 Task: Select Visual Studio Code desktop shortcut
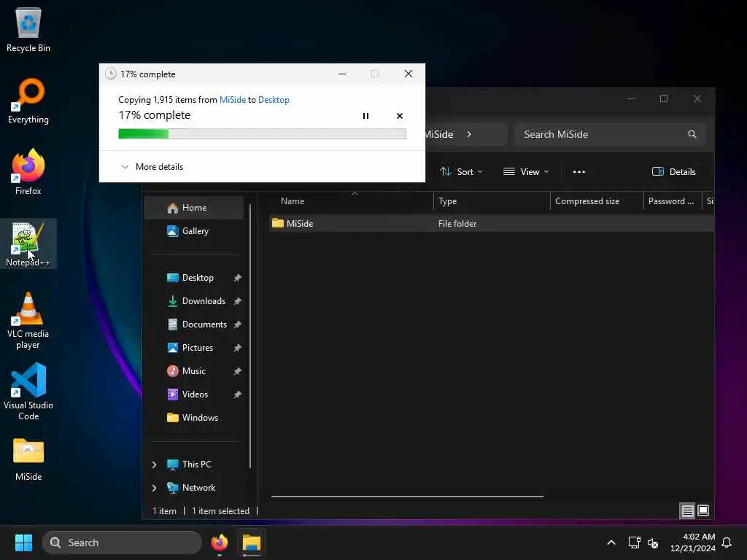point(28,392)
